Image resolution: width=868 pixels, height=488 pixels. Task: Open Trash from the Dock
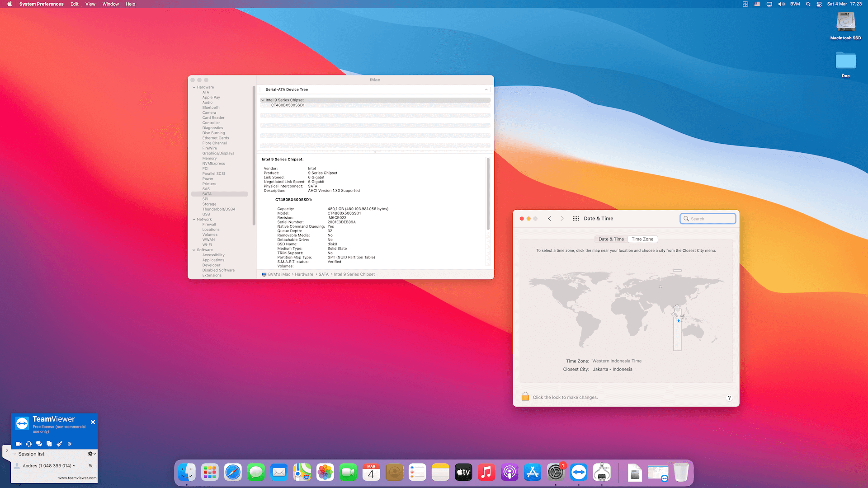[x=681, y=473]
